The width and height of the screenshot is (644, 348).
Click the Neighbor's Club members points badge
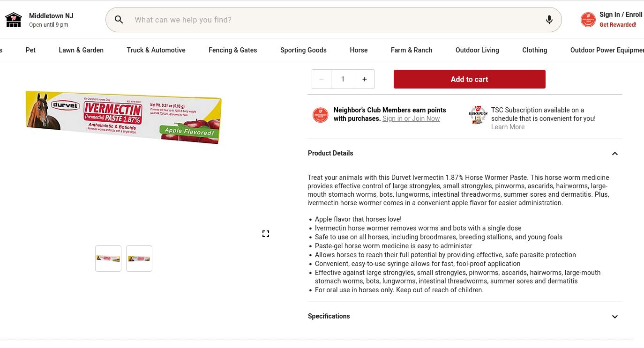[x=321, y=115]
